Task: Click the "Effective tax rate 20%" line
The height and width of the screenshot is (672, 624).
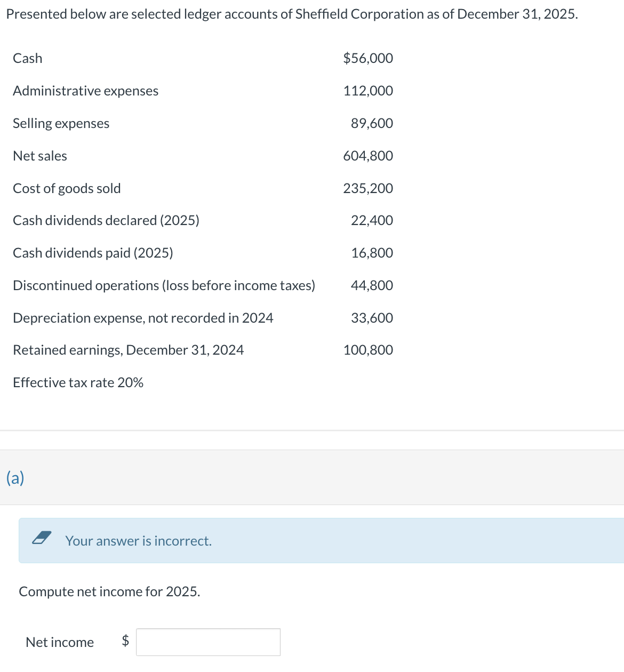Action: [78, 382]
